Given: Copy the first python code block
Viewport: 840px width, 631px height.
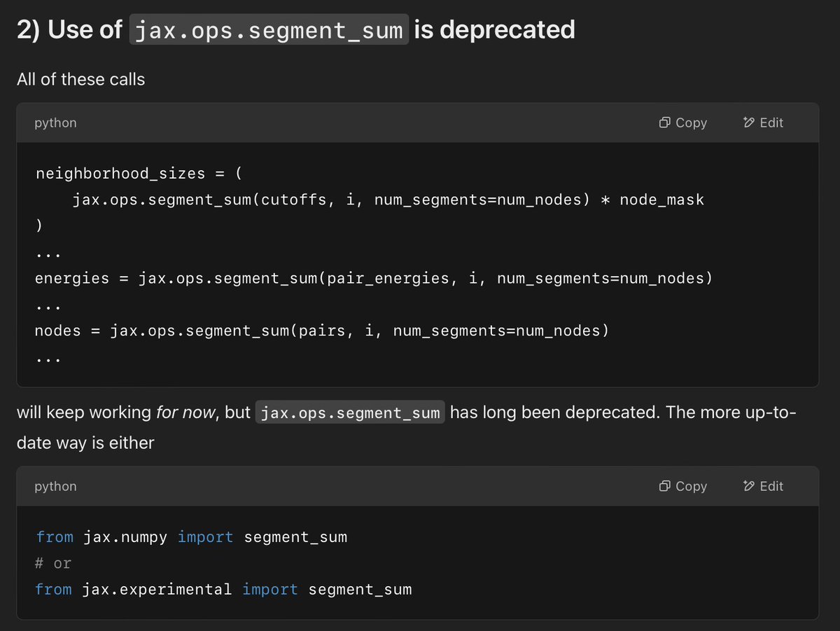Looking at the screenshot, I should click(683, 123).
